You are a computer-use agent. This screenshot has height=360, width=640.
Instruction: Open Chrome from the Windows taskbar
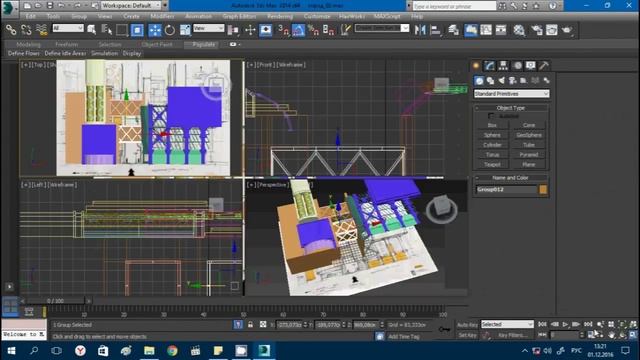point(172,350)
